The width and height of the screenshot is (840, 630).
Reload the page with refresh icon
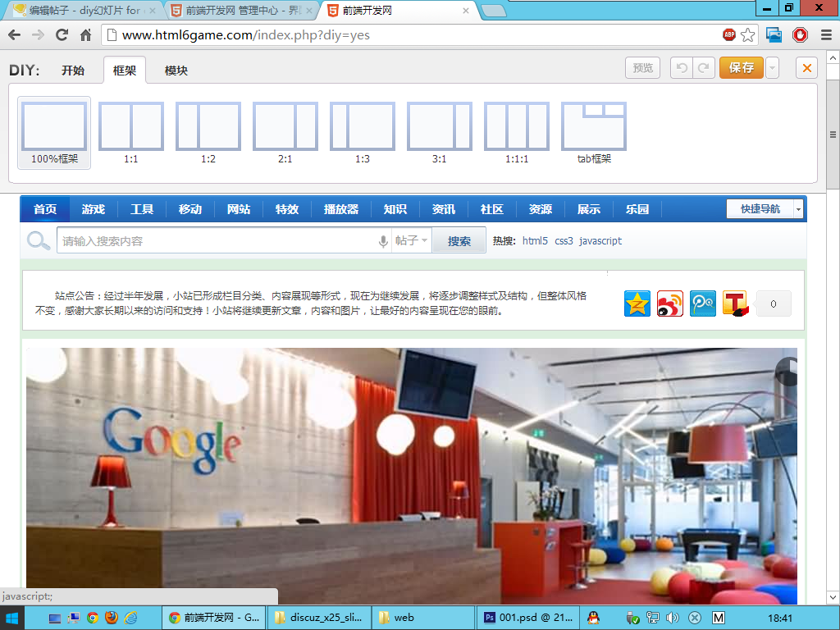pos(62,35)
